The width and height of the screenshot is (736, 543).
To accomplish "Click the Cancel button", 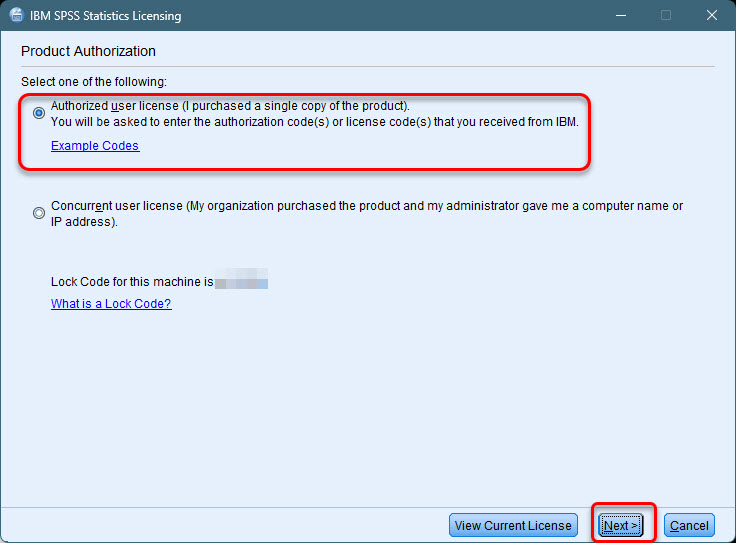I will (689, 525).
